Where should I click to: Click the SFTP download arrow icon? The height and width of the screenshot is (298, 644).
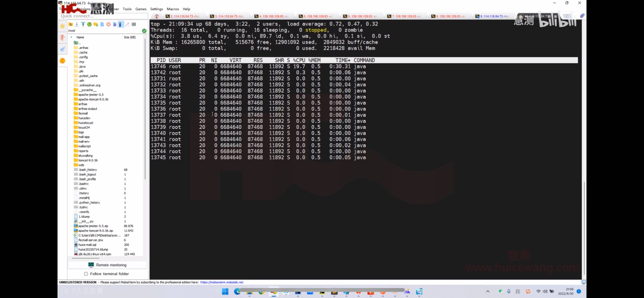tap(77, 24)
